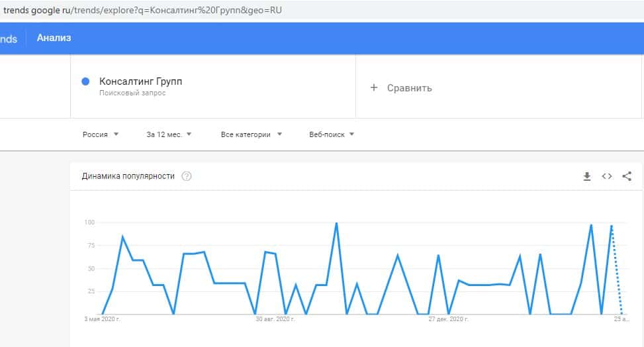Click the 27 дек. 2020 axis label
Screen dimensions: 644x347
pyautogui.click(x=448, y=319)
